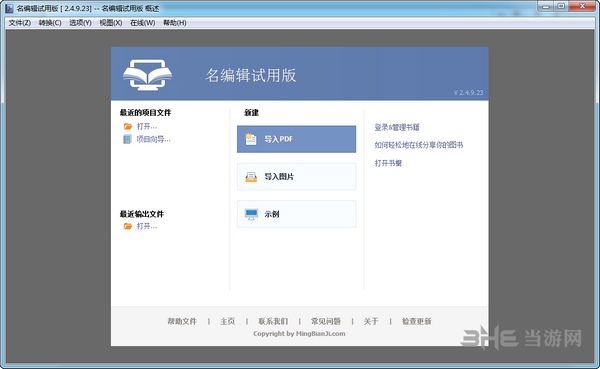Open the 项目向导... link
The height and width of the screenshot is (369, 600).
pyautogui.click(x=153, y=139)
